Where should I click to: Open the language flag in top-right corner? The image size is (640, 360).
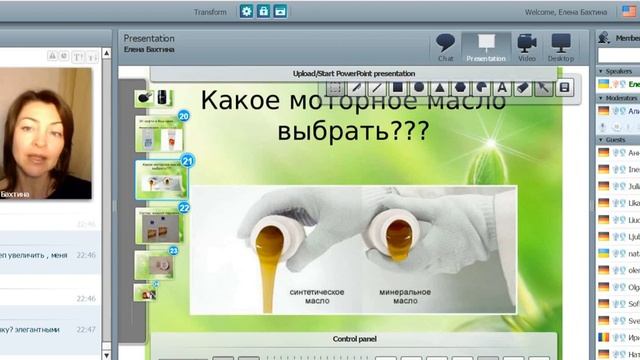(629, 11)
